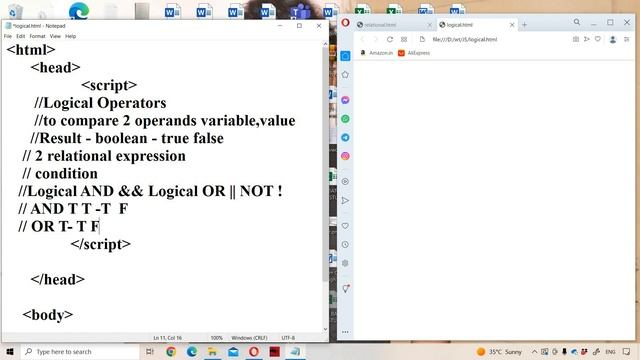Open the Opera profile account icon

tap(613, 40)
